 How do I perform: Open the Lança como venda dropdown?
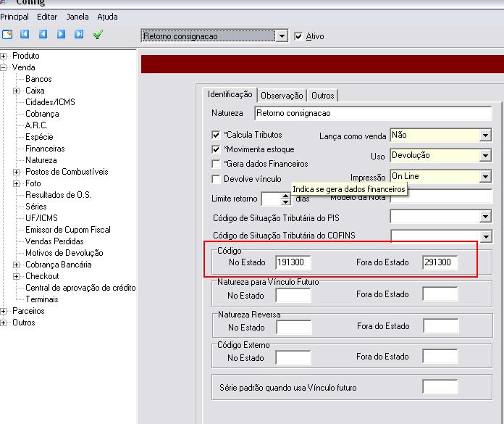point(485,135)
